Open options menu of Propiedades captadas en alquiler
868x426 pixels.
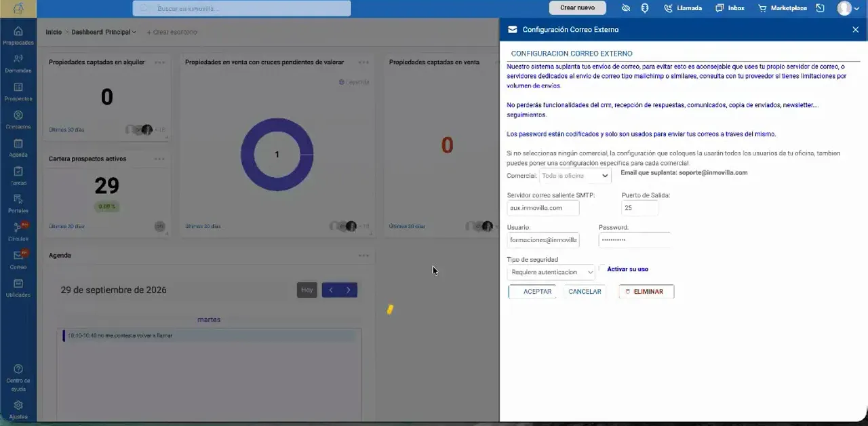159,62
